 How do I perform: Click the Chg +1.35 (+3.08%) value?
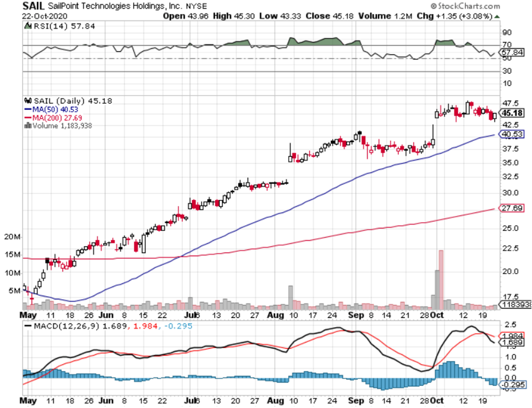click(455, 16)
